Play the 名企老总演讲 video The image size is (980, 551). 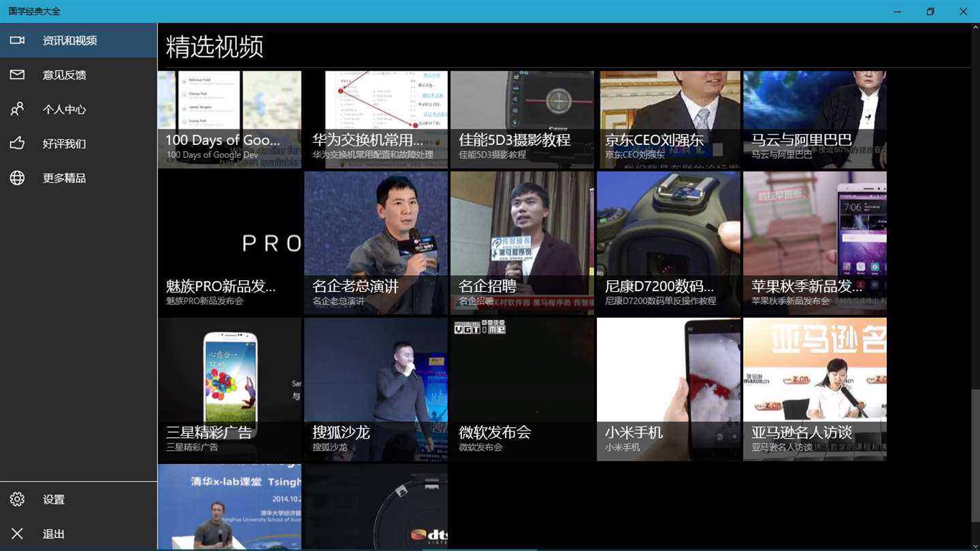tap(376, 243)
